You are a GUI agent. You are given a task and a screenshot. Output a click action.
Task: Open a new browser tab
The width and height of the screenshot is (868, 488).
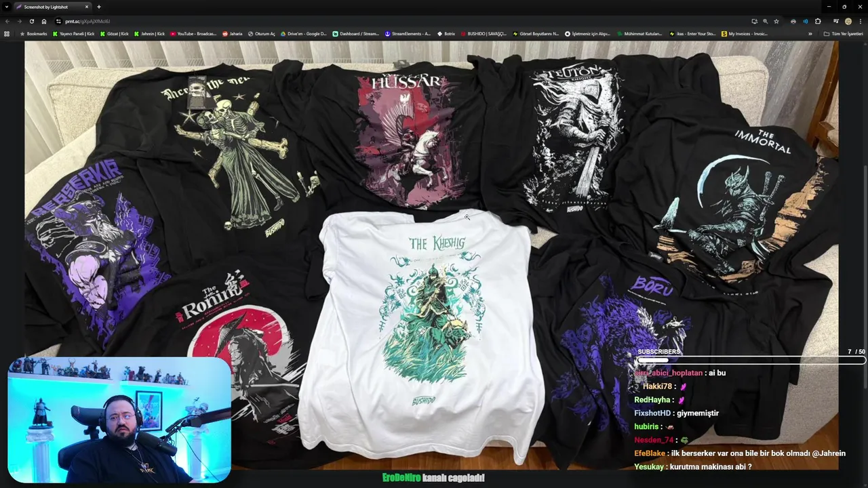99,7
